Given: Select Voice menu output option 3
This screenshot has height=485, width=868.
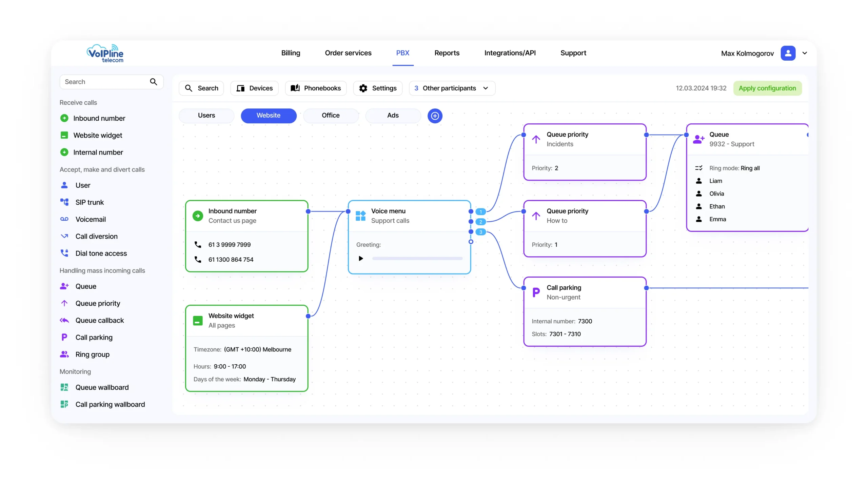Looking at the screenshot, I should [480, 232].
